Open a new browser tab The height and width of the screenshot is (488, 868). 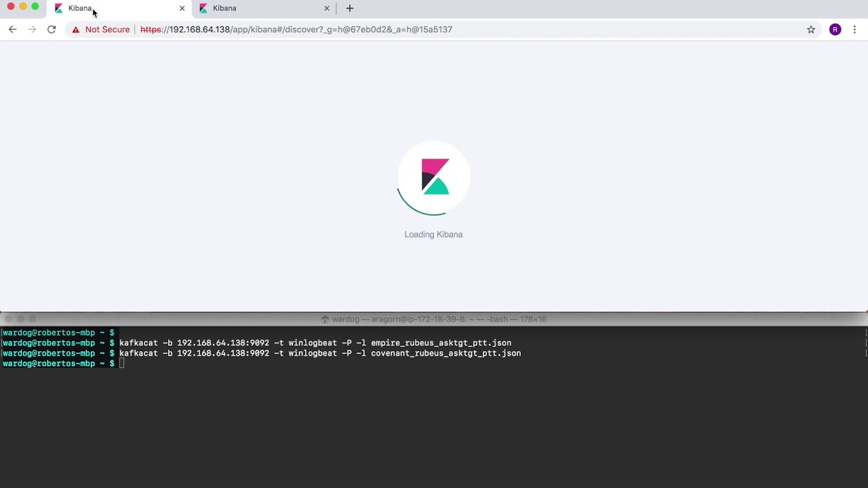[x=350, y=8]
